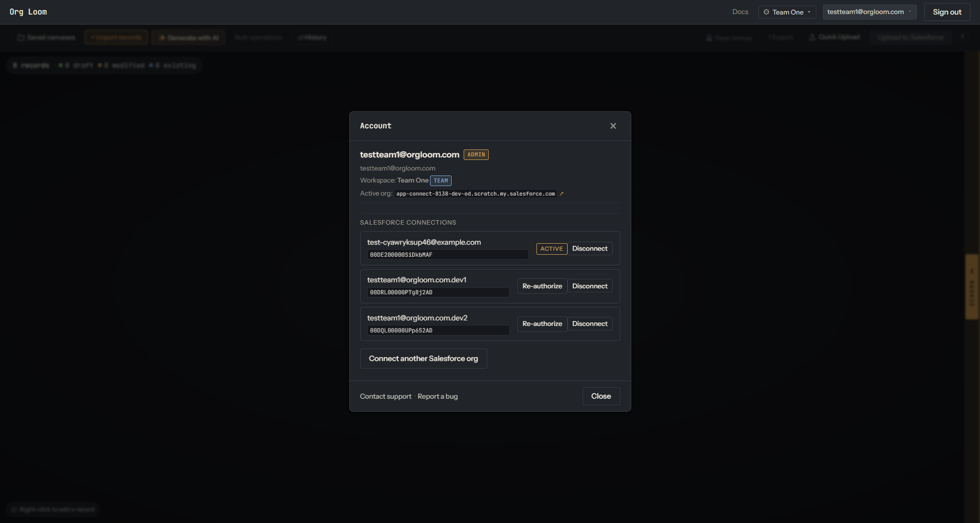This screenshot has width=980, height=523.
Task: Click the SALESFORCE CONNECTIONS section heading
Action: tap(408, 223)
